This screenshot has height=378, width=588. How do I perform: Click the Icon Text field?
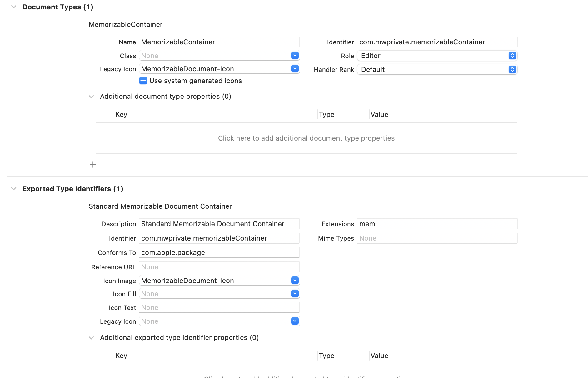click(x=219, y=308)
